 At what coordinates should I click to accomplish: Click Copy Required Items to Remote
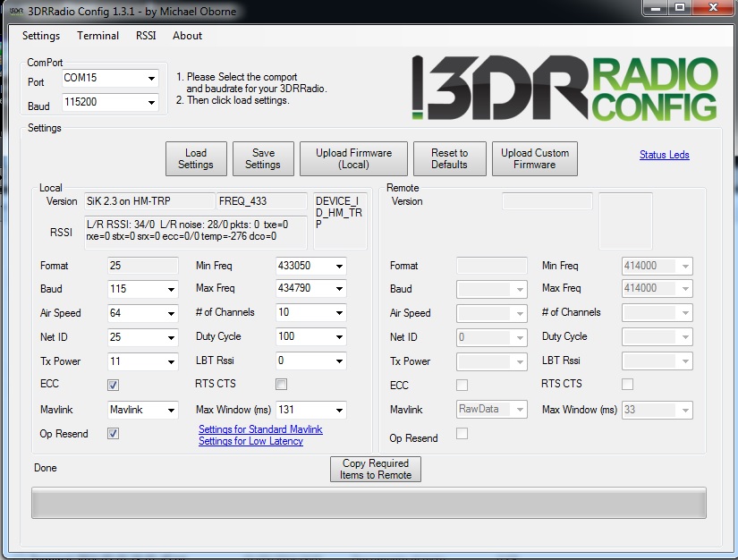point(376,469)
